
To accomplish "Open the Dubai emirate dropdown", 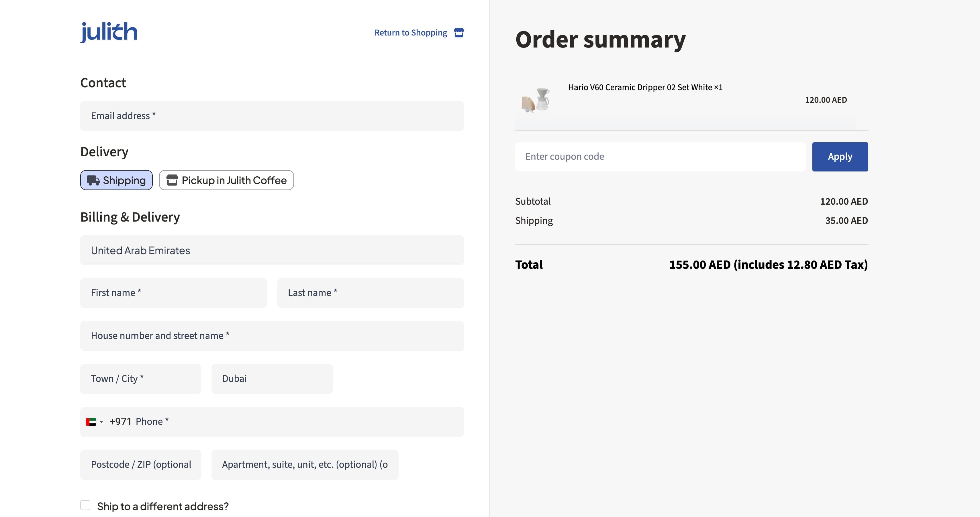I will (x=272, y=379).
